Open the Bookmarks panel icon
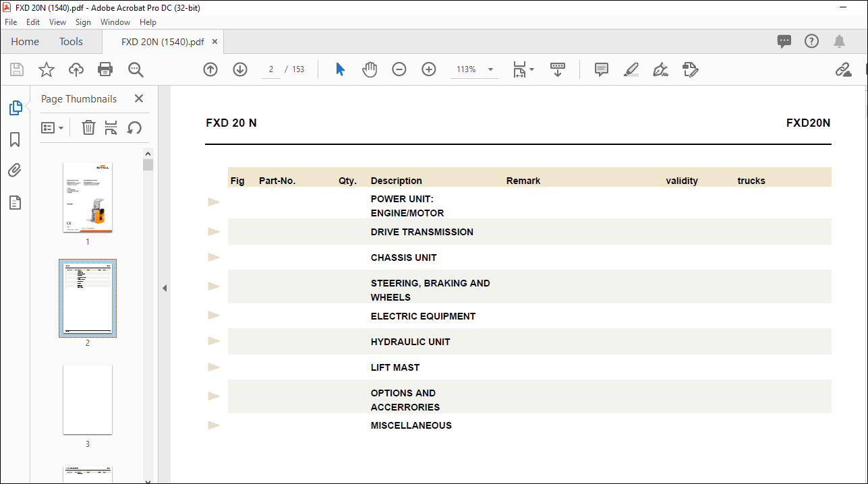The image size is (868, 484). point(15,140)
